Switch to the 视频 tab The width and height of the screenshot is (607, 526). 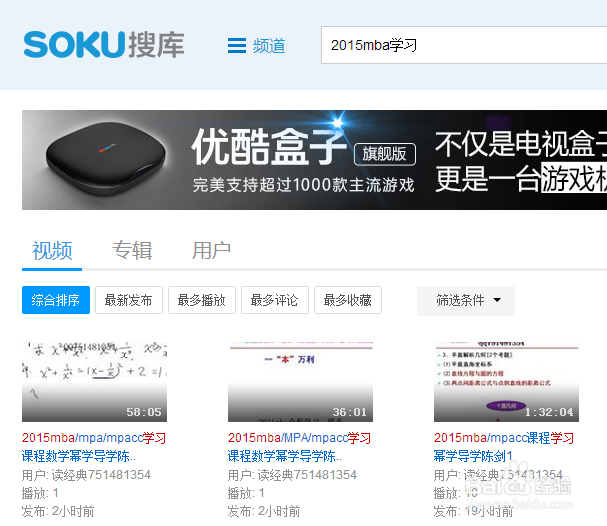point(52,250)
